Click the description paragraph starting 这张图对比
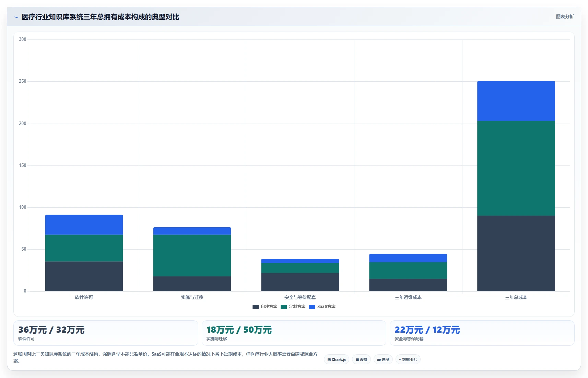This screenshot has width=588, height=378. pos(165,357)
